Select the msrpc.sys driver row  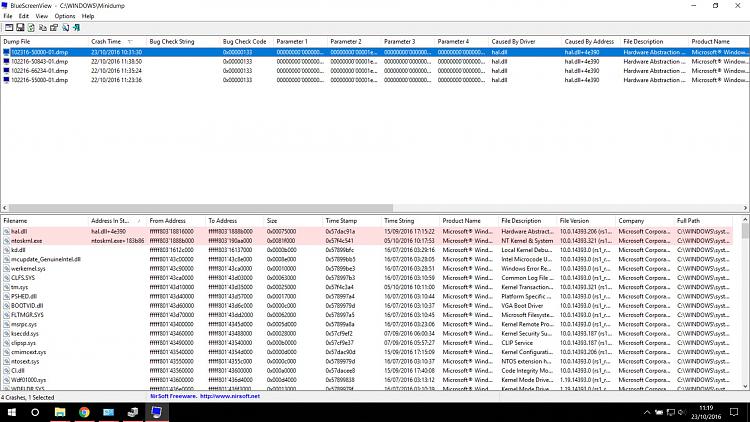coord(366,324)
